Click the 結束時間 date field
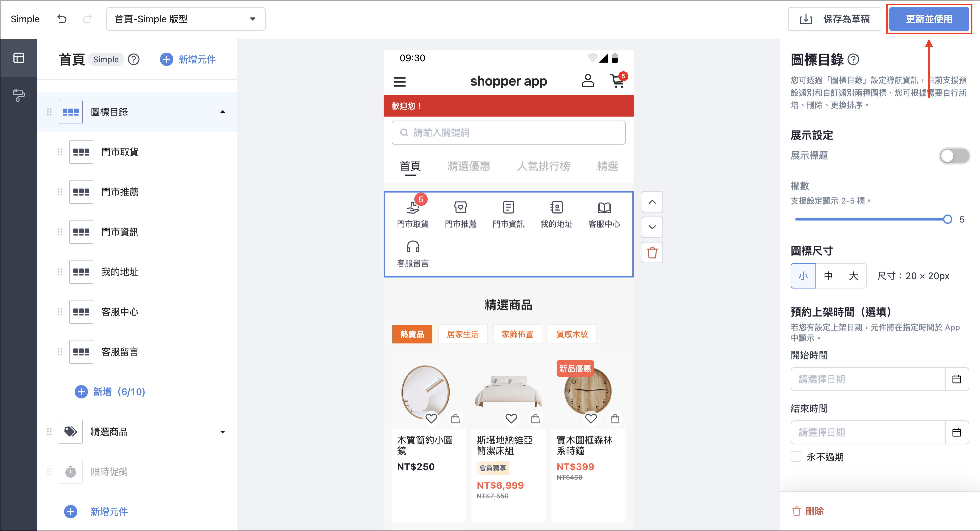The image size is (980, 531). 868,432
